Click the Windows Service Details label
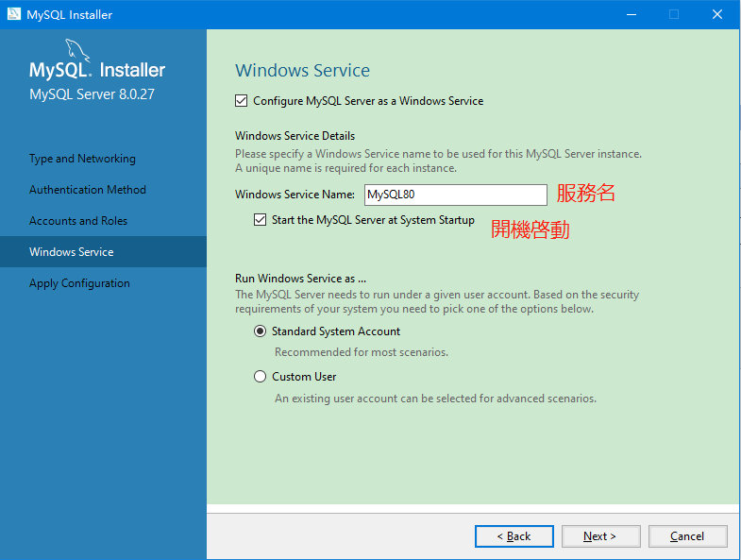The height and width of the screenshot is (560, 741). (295, 136)
